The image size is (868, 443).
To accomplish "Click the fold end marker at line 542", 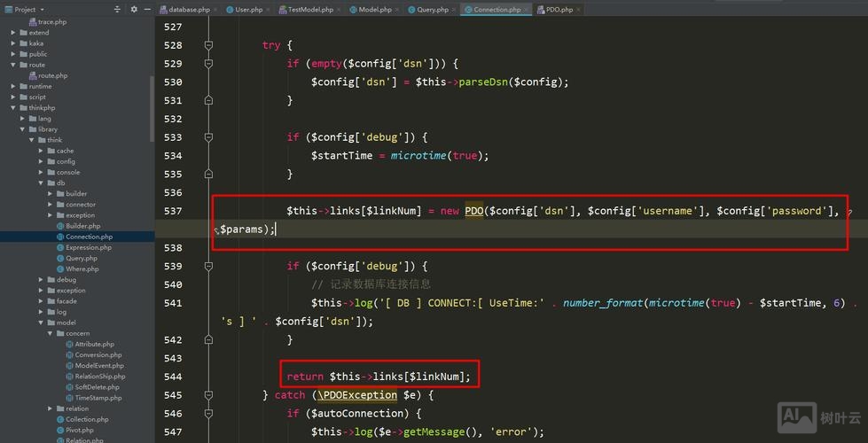I will 208,339.
